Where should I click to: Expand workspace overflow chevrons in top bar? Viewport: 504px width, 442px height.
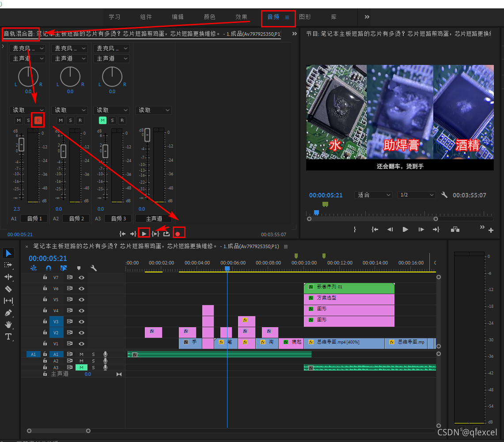point(367,17)
